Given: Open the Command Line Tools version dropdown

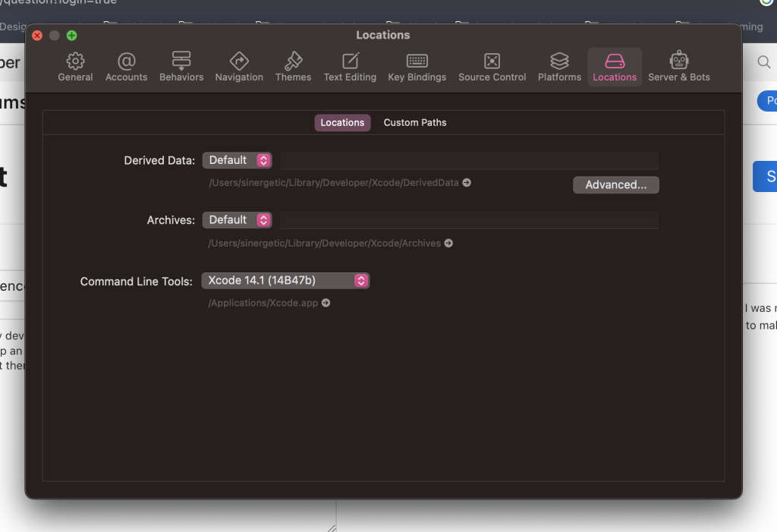Looking at the screenshot, I should 285,281.
